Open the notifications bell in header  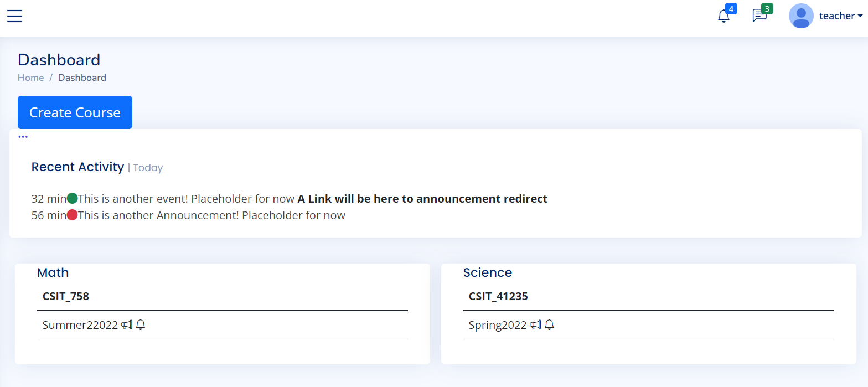pyautogui.click(x=724, y=16)
